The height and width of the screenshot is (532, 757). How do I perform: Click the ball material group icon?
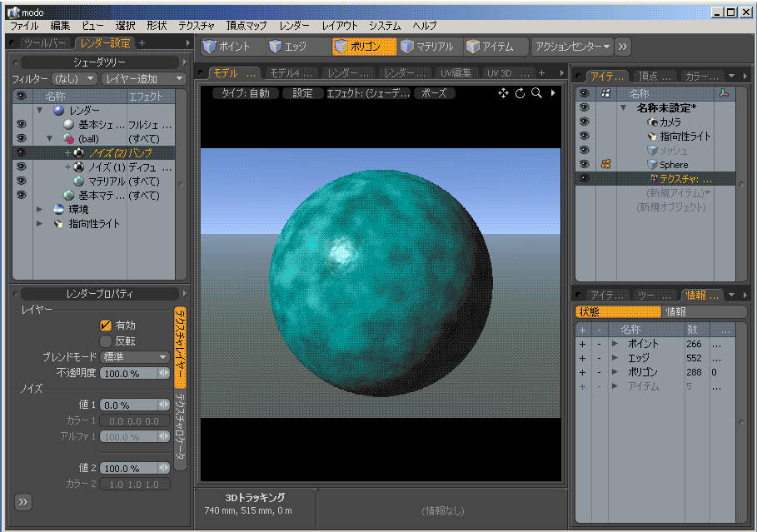pyautogui.click(x=70, y=139)
